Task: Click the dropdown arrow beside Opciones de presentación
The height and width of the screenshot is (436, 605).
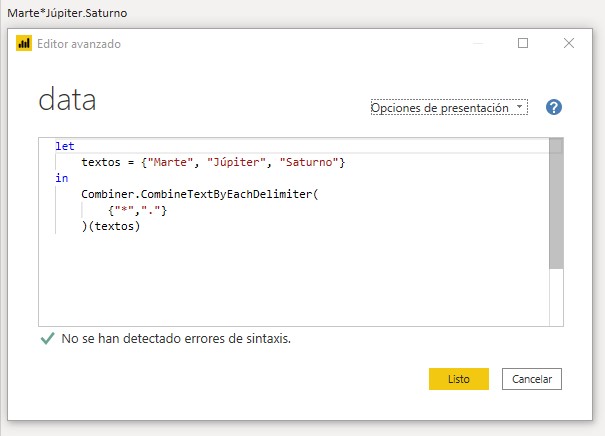Action: (520, 106)
